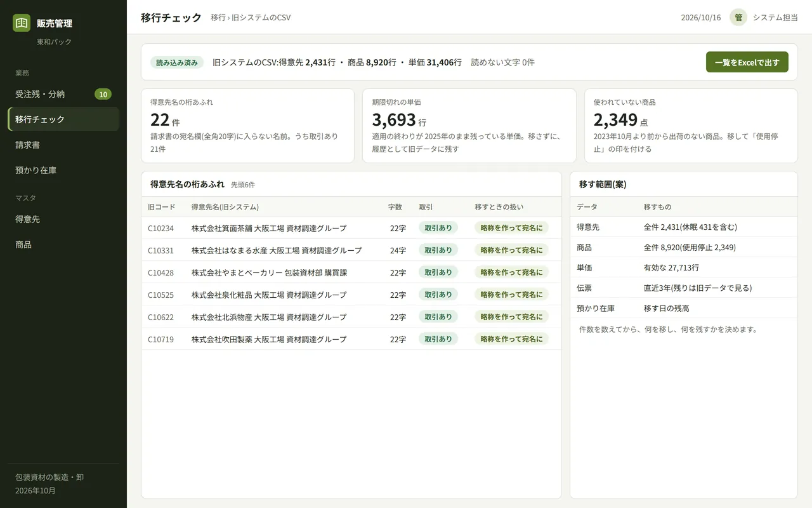The image size is (812, 508).
Task: Click the 得意先名(旧システム) column header
Action: (225, 207)
